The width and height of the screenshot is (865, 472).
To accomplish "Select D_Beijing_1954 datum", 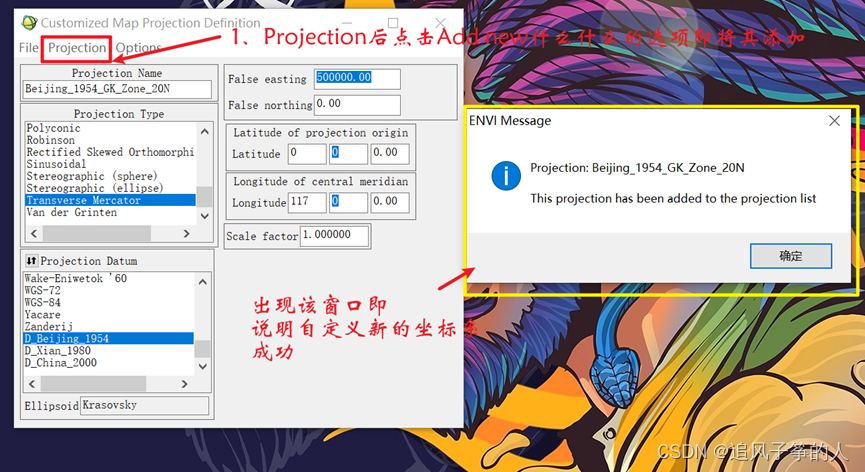I will (x=109, y=339).
